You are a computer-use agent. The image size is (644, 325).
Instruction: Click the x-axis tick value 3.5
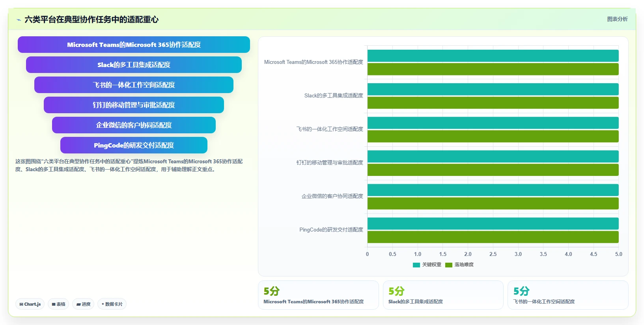543,254
